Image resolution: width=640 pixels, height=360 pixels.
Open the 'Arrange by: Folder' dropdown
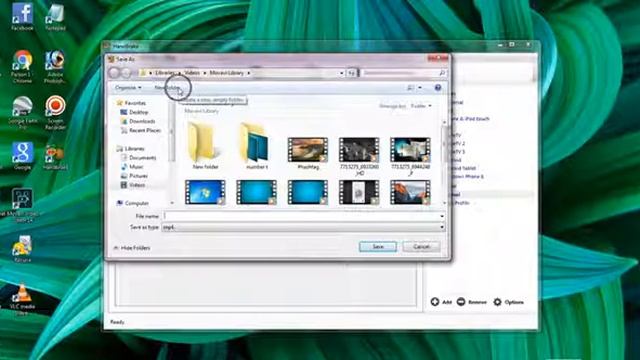421,106
